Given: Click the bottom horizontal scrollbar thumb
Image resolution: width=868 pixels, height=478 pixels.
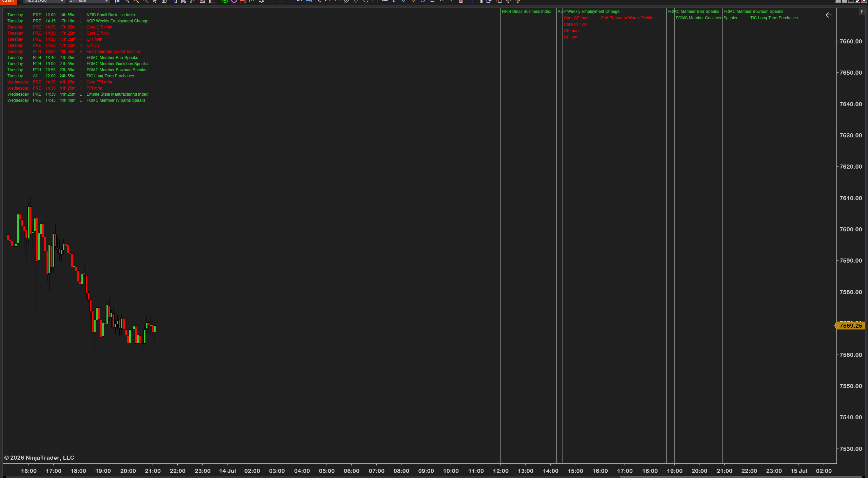Looking at the screenshot, I should tap(741, 477).
